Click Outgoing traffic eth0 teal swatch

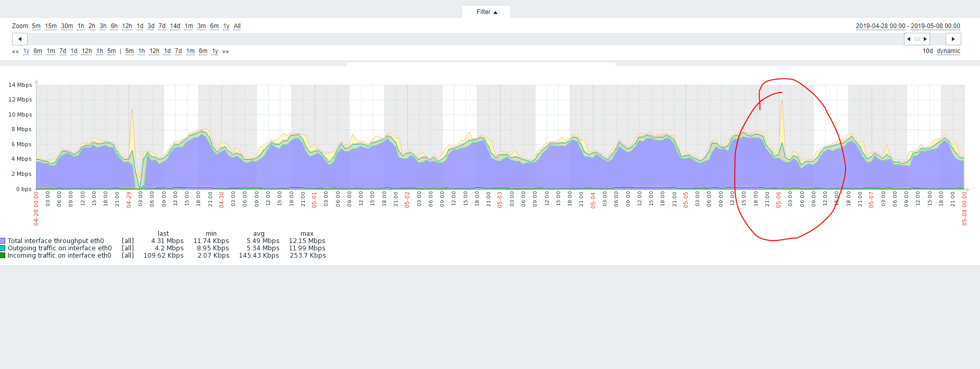(x=3, y=248)
